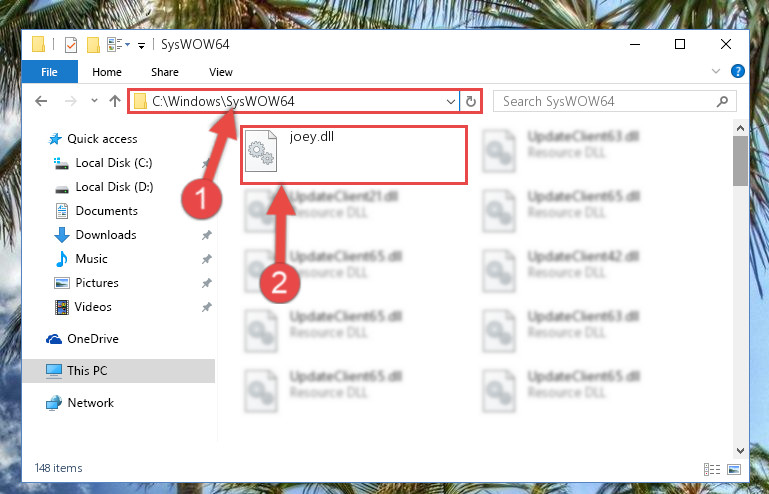This screenshot has width=769, height=494.
Task: Go back with the left arrow
Action: pyautogui.click(x=41, y=101)
